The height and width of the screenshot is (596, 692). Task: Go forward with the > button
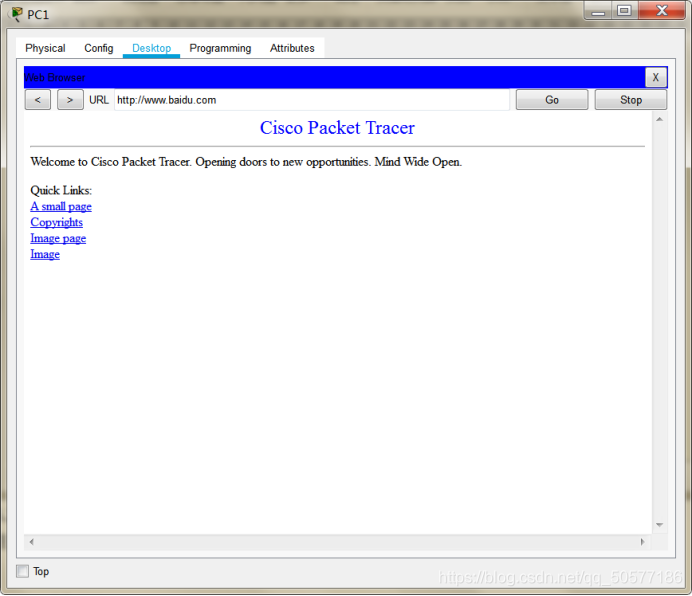click(70, 100)
